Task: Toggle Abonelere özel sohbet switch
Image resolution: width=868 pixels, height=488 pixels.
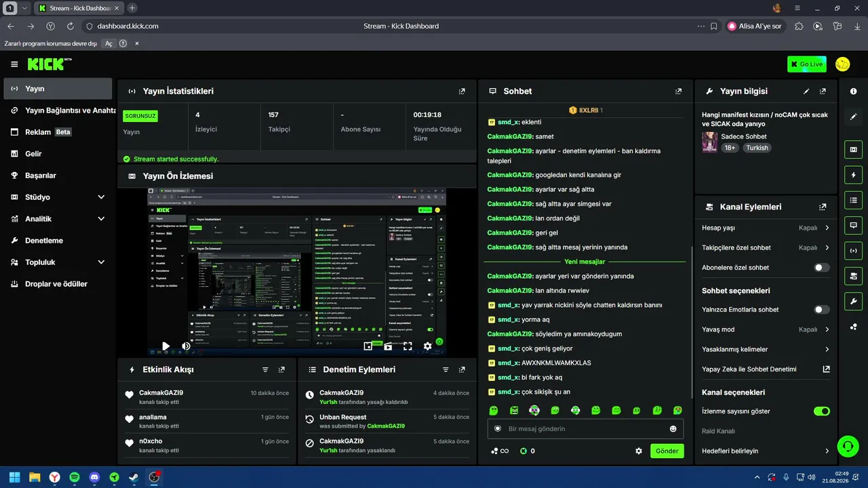Action: tap(821, 268)
